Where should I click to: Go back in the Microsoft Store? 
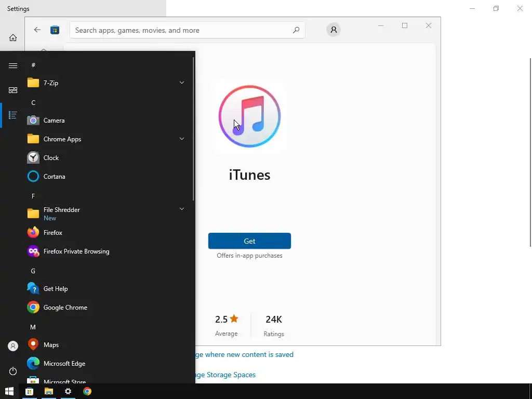37,30
